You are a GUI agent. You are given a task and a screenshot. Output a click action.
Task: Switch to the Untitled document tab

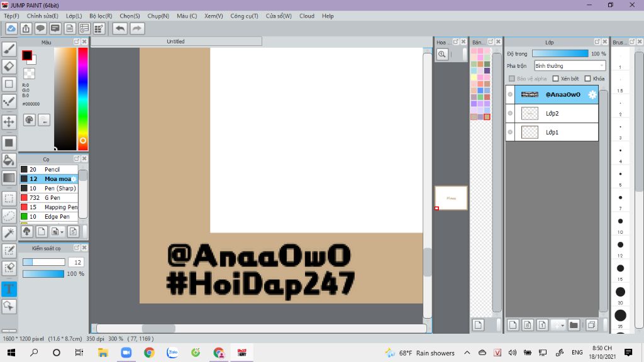click(x=176, y=41)
